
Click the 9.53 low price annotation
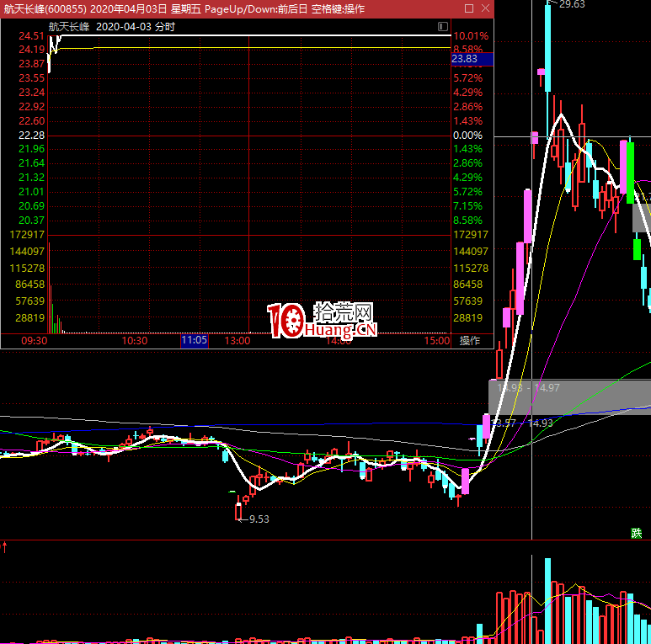click(259, 519)
